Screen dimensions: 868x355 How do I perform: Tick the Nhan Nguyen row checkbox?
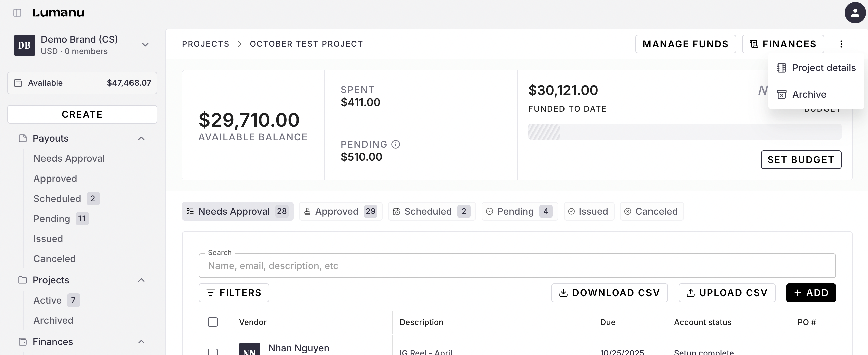pos(212,352)
